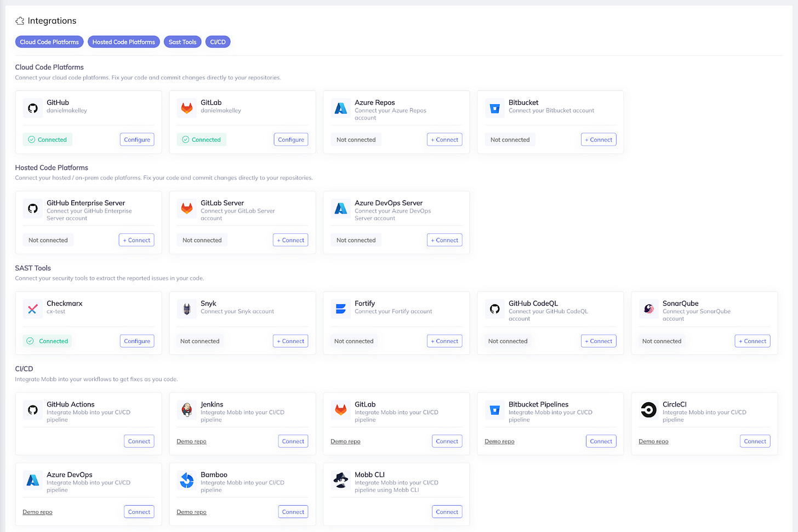
Task: Click the SonarQube logo icon
Action: click(649, 309)
